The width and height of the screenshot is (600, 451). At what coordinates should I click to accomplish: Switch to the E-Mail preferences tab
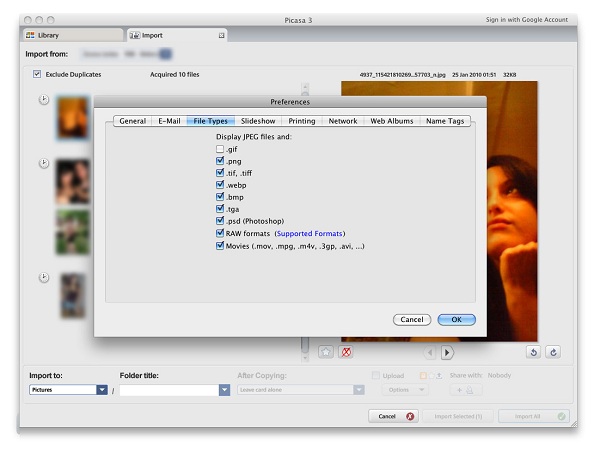coord(169,121)
